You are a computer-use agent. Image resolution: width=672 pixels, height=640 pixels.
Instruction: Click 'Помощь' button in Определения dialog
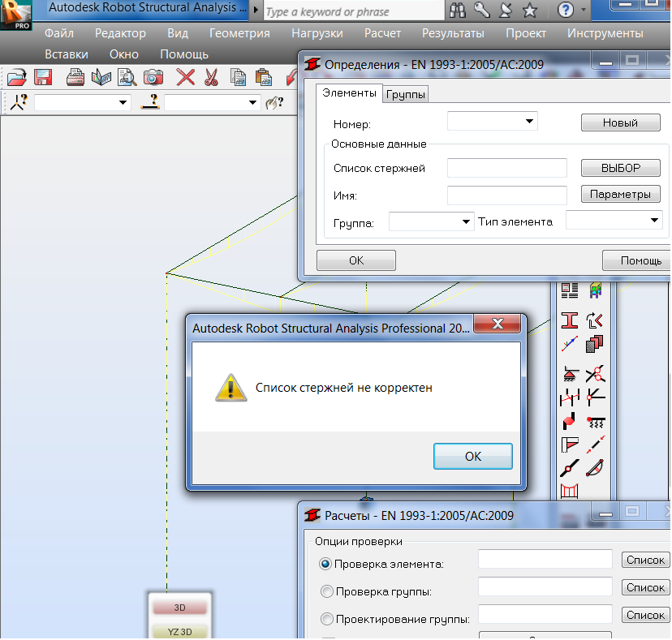637,260
